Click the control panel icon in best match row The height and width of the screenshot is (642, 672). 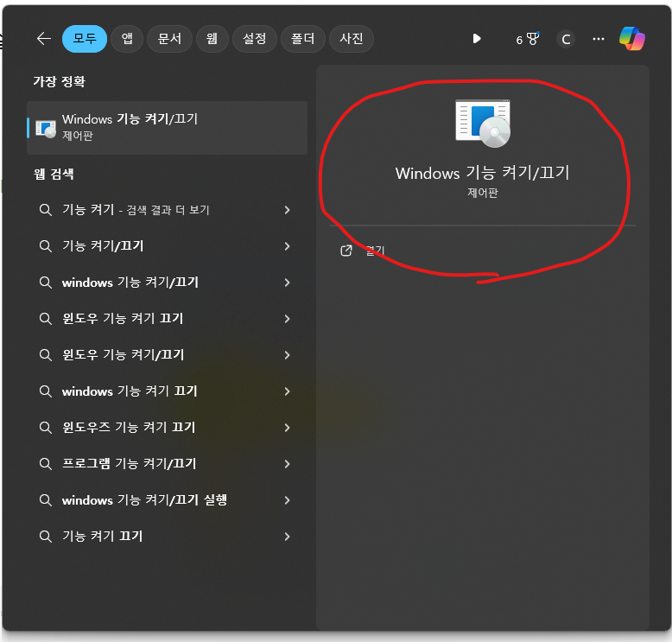[x=46, y=129]
